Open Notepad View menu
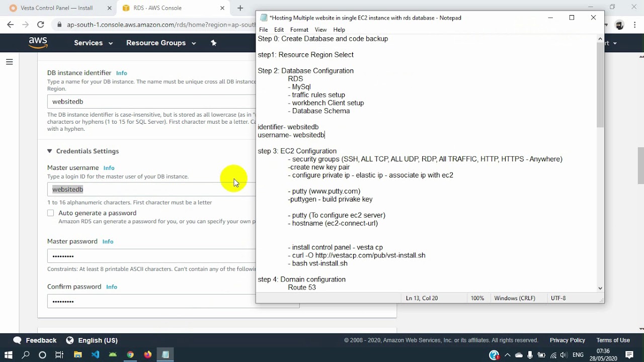The image size is (644, 362). point(320,30)
